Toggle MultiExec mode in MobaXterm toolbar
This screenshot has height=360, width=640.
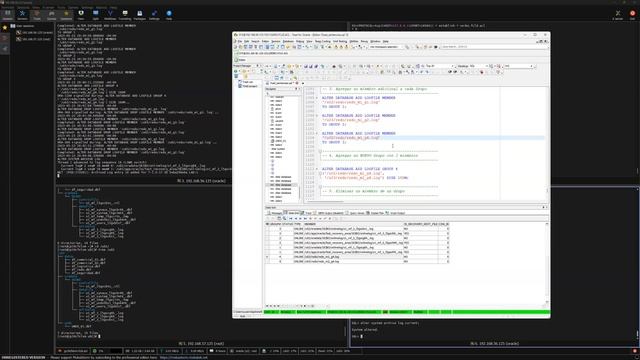(x=110, y=15)
